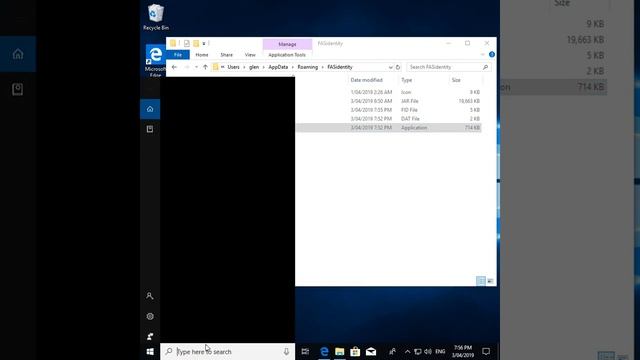
Task: Go up one folder level with the up arrow
Action: click(x=205, y=67)
